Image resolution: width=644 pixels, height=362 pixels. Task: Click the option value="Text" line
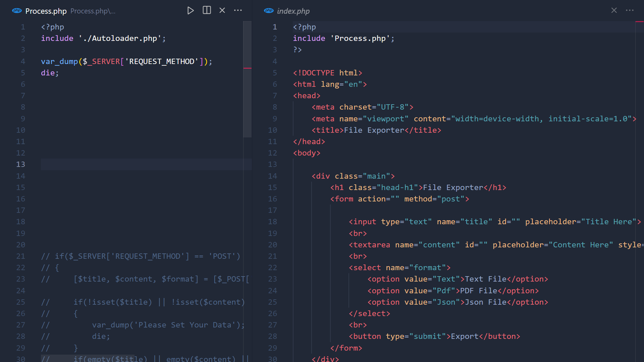click(458, 279)
